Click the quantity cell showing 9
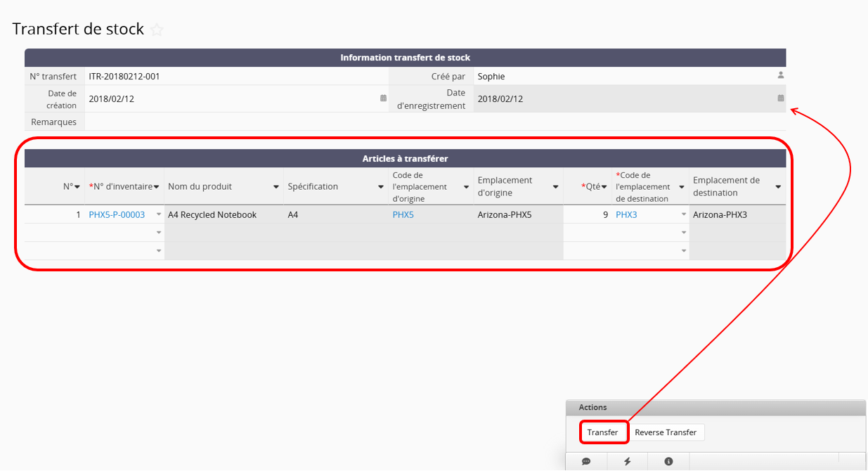868x471 pixels. pos(587,215)
